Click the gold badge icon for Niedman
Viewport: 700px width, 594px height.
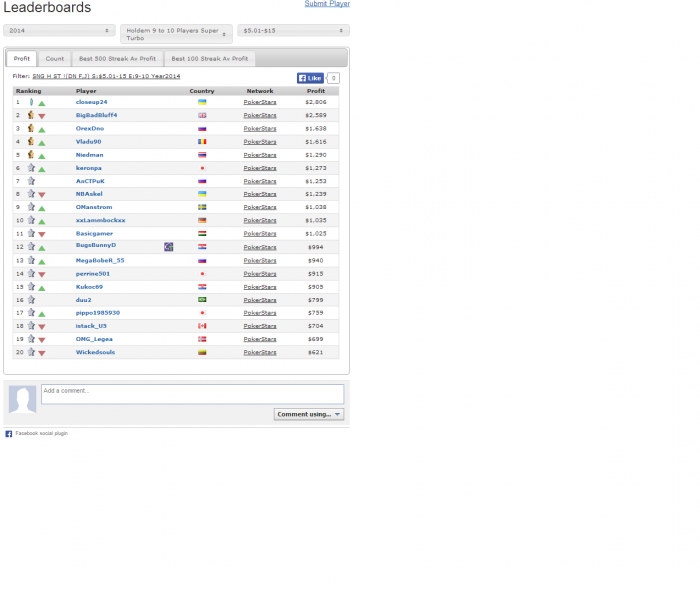[x=31, y=155]
